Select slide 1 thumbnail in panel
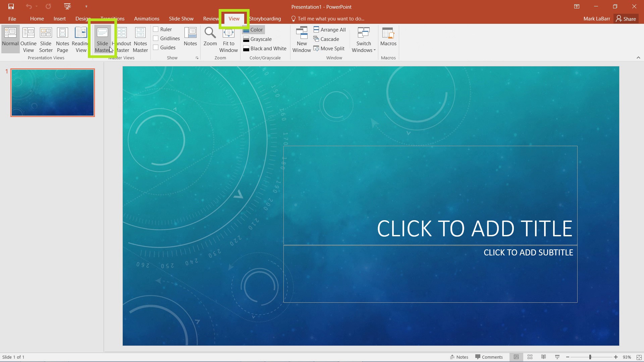644x362 pixels. [x=52, y=92]
